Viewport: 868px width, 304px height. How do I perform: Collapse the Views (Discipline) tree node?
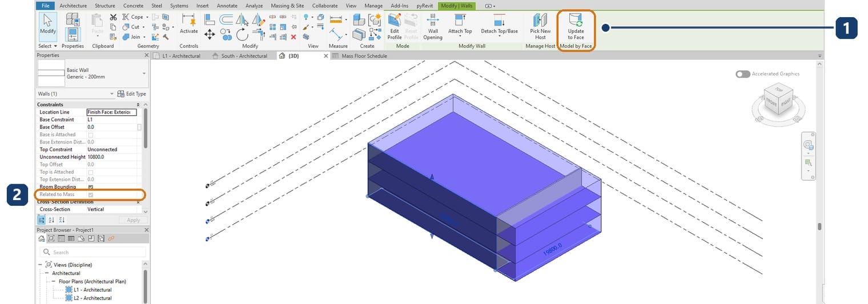click(x=40, y=265)
